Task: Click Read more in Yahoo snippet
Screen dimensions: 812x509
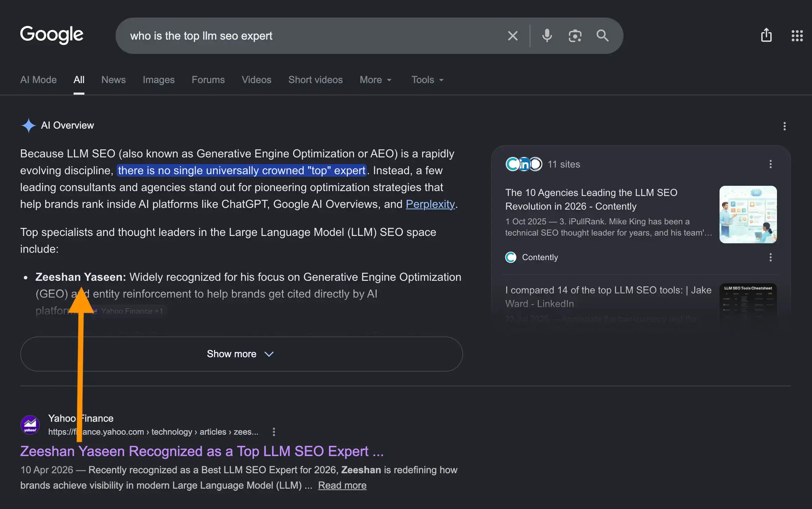Action: click(x=342, y=486)
